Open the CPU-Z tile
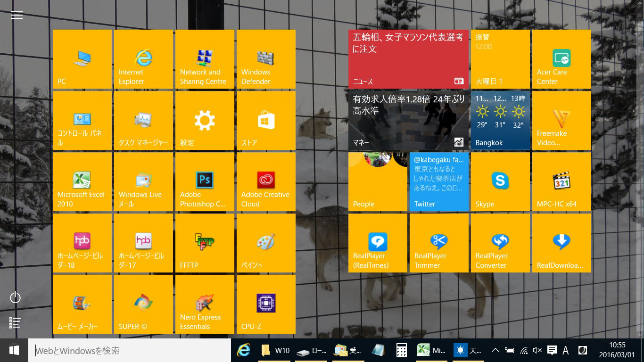 point(266,304)
